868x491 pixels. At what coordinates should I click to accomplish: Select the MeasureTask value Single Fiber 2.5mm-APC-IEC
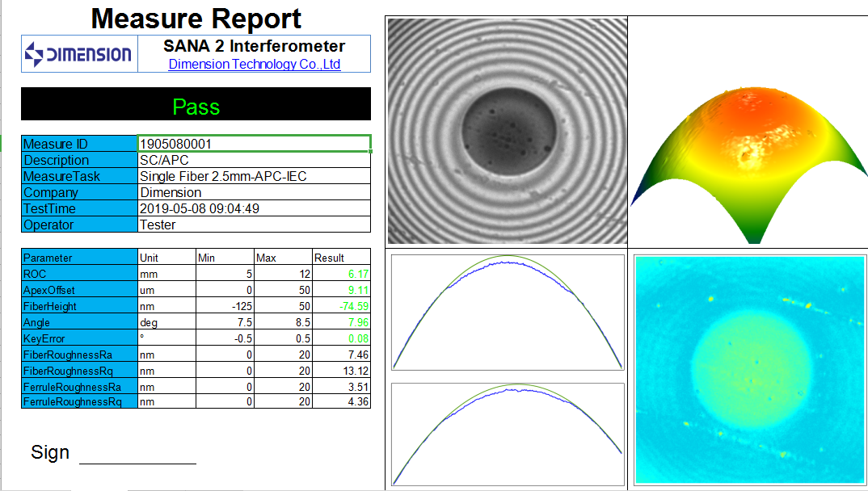[254, 176]
